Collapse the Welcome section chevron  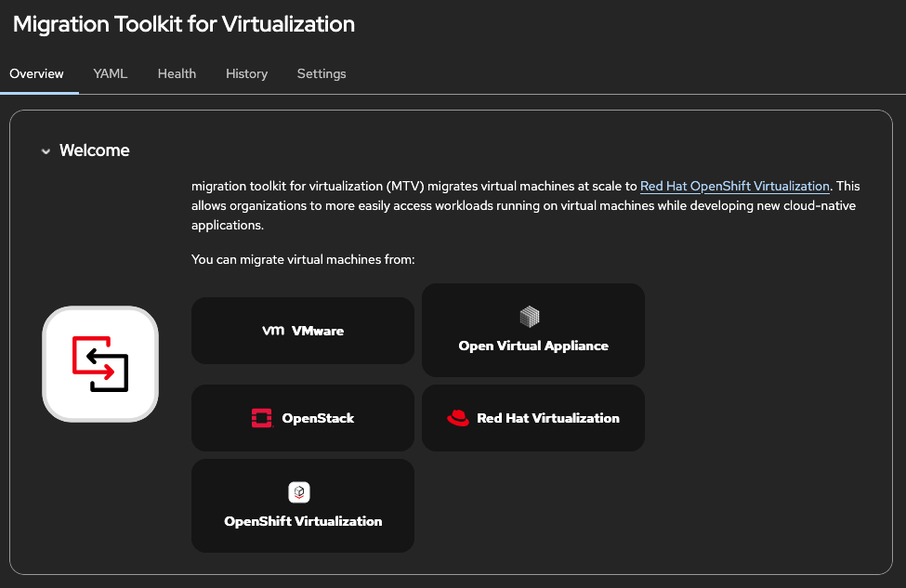[46, 151]
